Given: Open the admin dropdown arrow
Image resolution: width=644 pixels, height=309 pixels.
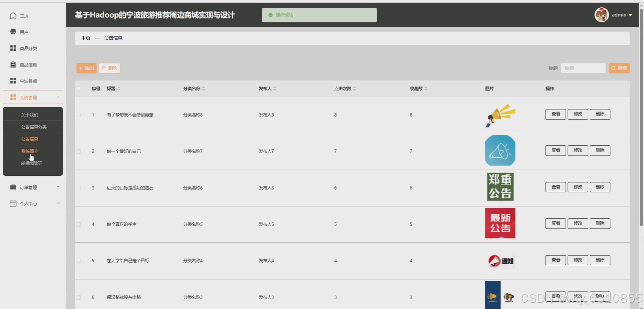Looking at the screenshot, I should point(630,15).
